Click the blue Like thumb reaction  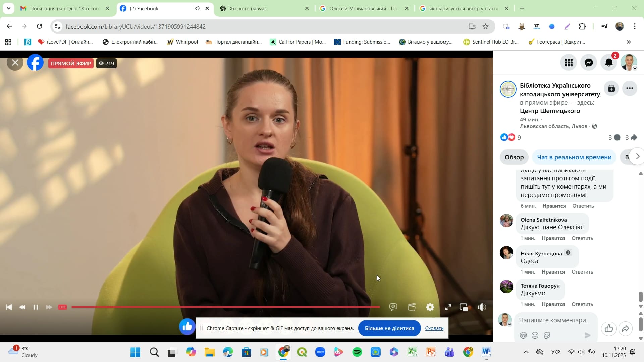coord(187,326)
